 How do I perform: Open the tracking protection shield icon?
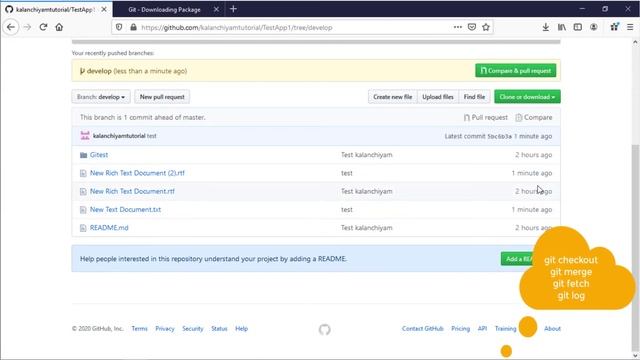point(119,27)
